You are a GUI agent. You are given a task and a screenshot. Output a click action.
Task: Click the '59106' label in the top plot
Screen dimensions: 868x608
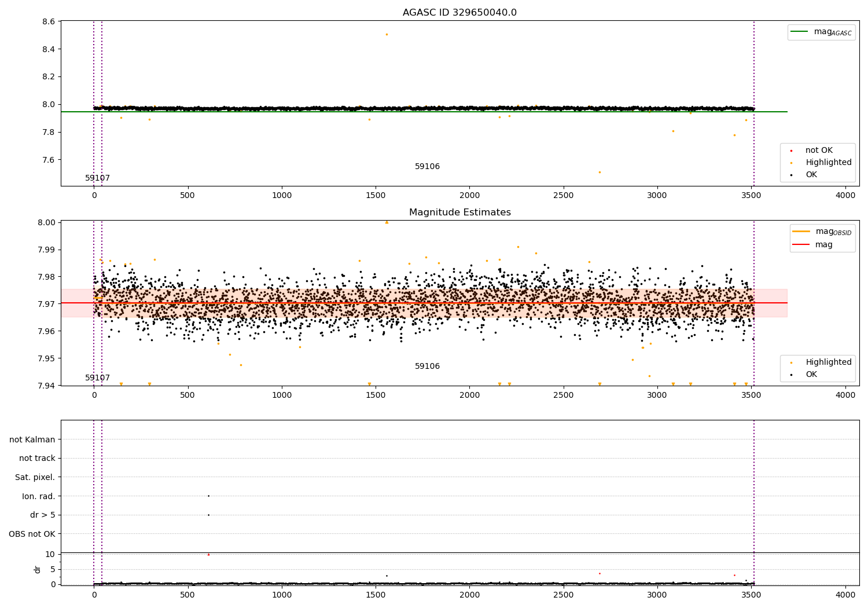point(427,167)
